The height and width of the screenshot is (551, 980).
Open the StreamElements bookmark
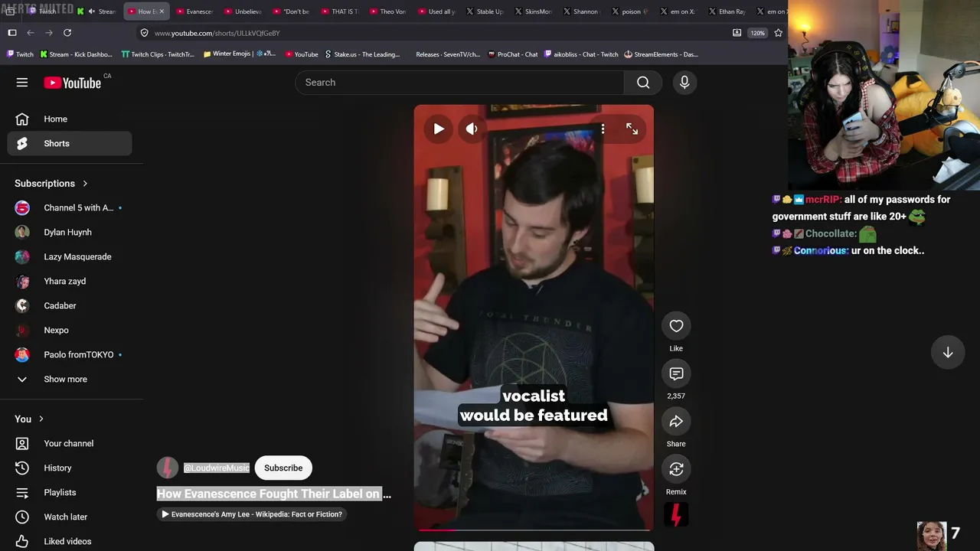661,54
